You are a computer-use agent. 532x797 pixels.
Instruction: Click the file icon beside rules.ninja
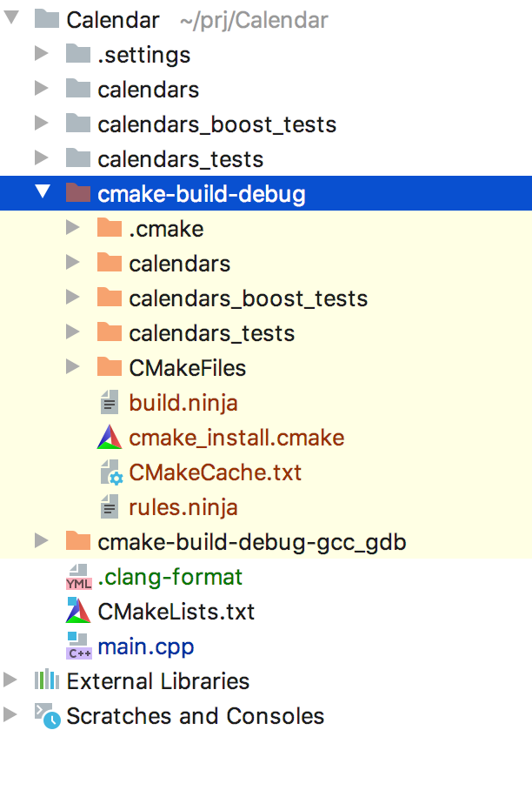(110, 507)
